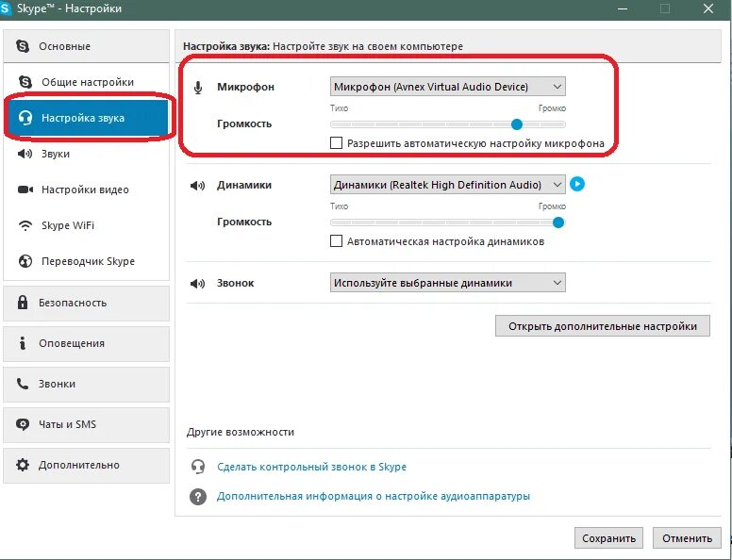The width and height of the screenshot is (732, 560).
Task: Click the globe icon beside Переводчик Skype
Action: click(x=25, y=261)
